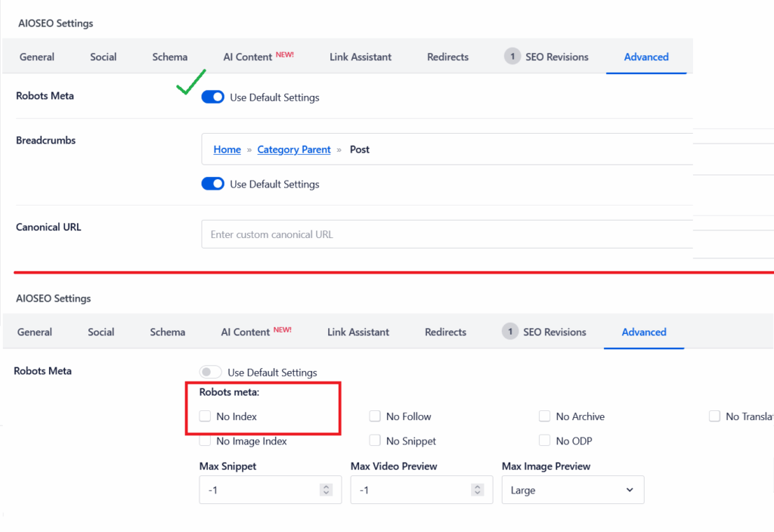
Task: Follow the Home breadcrumb link
Action: pyautogui.click(x=227, y=150)
